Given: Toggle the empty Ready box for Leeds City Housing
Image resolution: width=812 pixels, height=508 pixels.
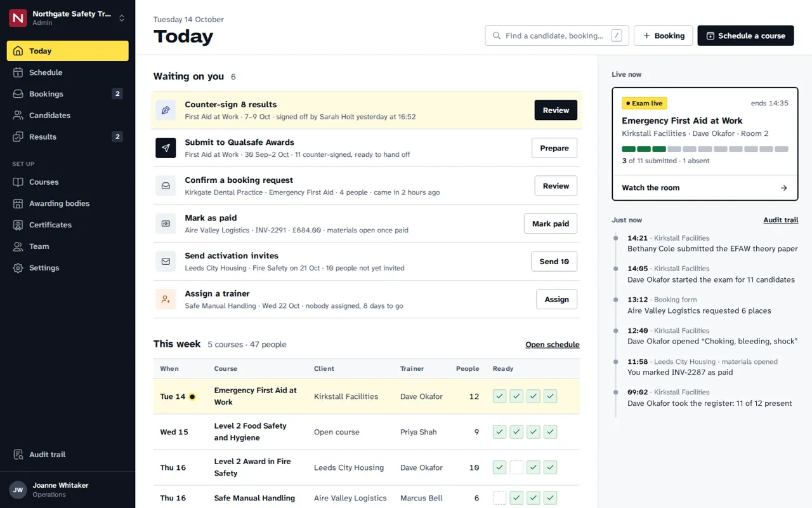Looking at the screenshot, I should coord(516,467).
